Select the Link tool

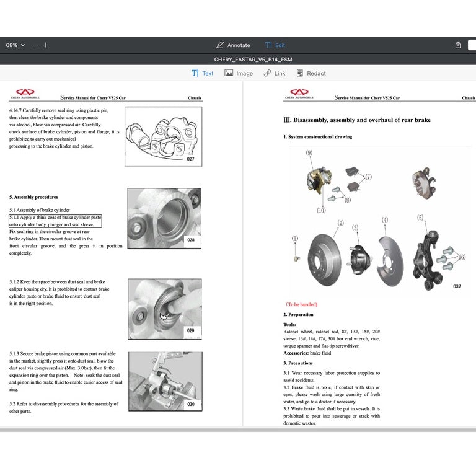[x=275, y=73]
